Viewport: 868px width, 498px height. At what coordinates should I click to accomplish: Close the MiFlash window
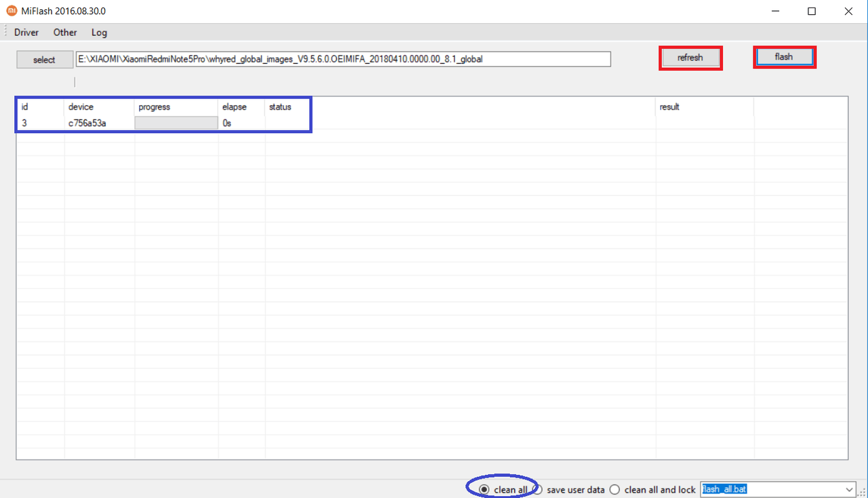click(849, 11)
